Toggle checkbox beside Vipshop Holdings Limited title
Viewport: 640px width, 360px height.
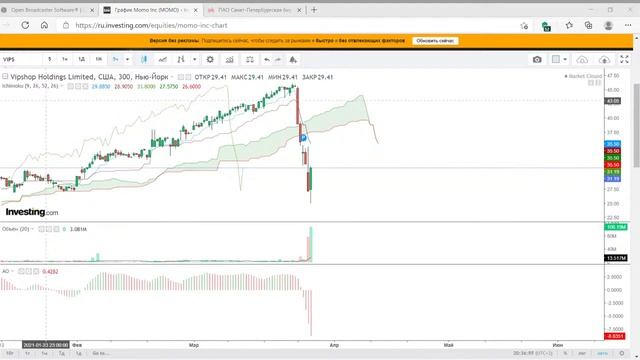point(5,76)
